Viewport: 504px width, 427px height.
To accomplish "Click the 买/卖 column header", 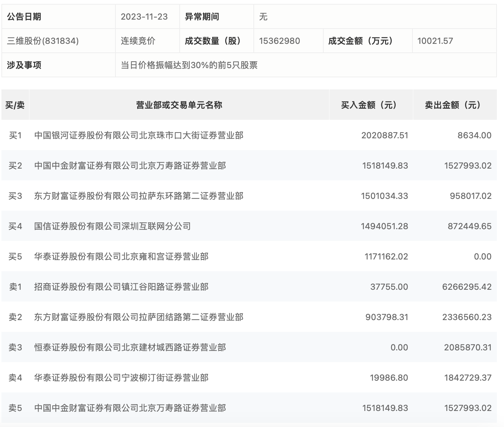I will [x=15, y=105].
